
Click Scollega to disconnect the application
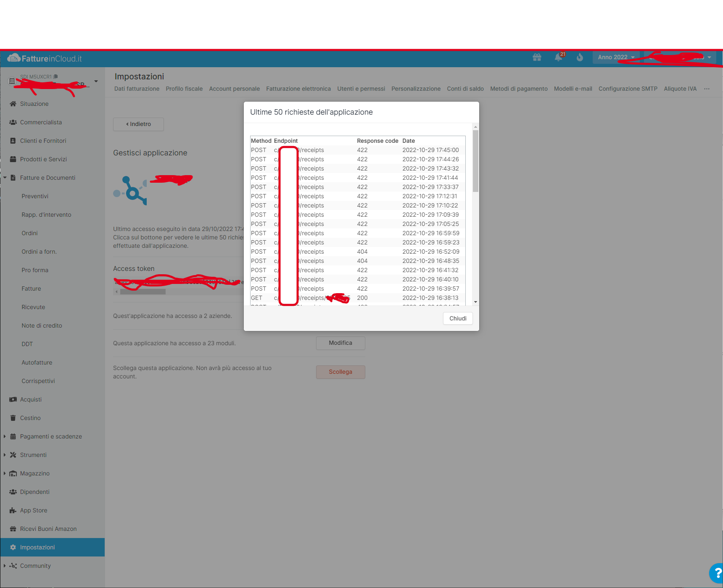point(340,372)
